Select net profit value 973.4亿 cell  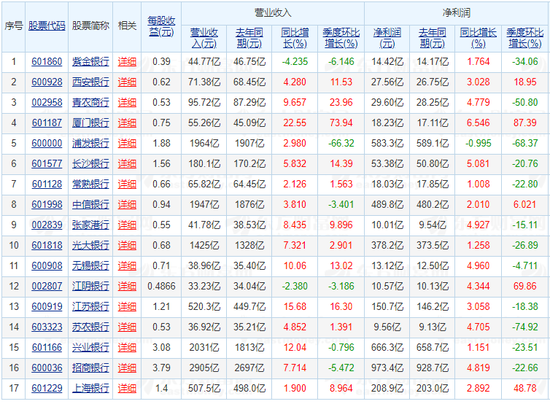click(387, 368)
